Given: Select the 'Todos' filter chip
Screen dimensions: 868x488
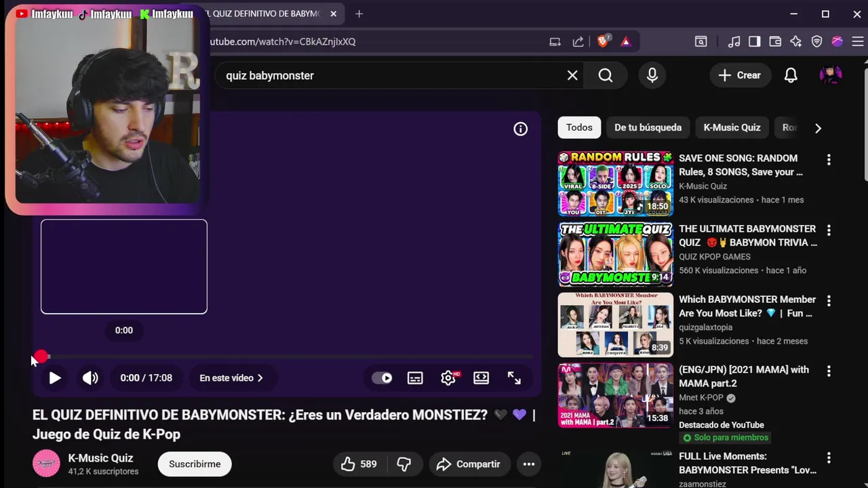Looking at the screenshot, I should tap(579, 127).
